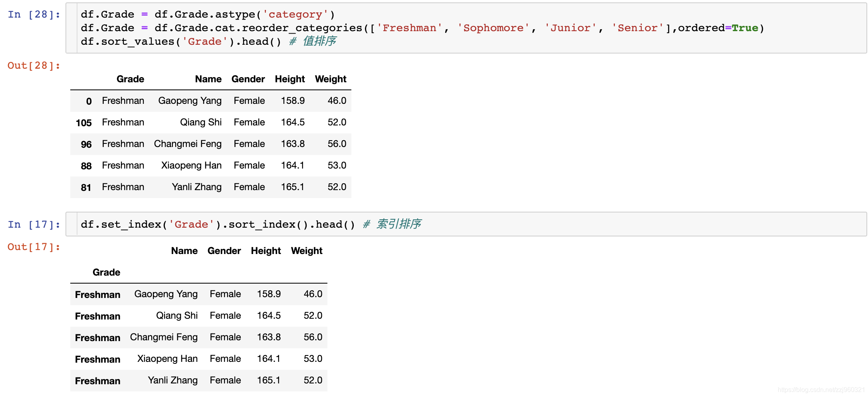The width and height of the screenshot is (868, 397).
Task: Click the Name column header in Out[28] table
Action: click(208, 79)
